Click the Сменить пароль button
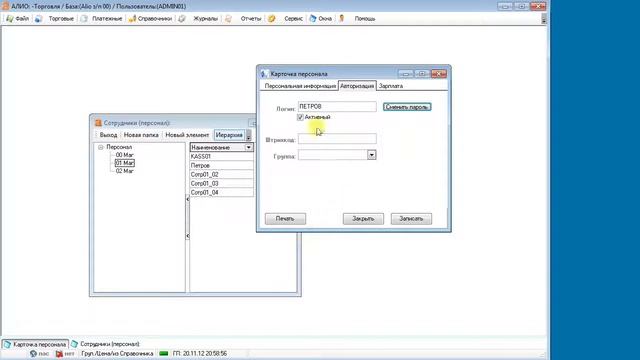The height and width of the screenshot is (360, 640). (407, 107)
